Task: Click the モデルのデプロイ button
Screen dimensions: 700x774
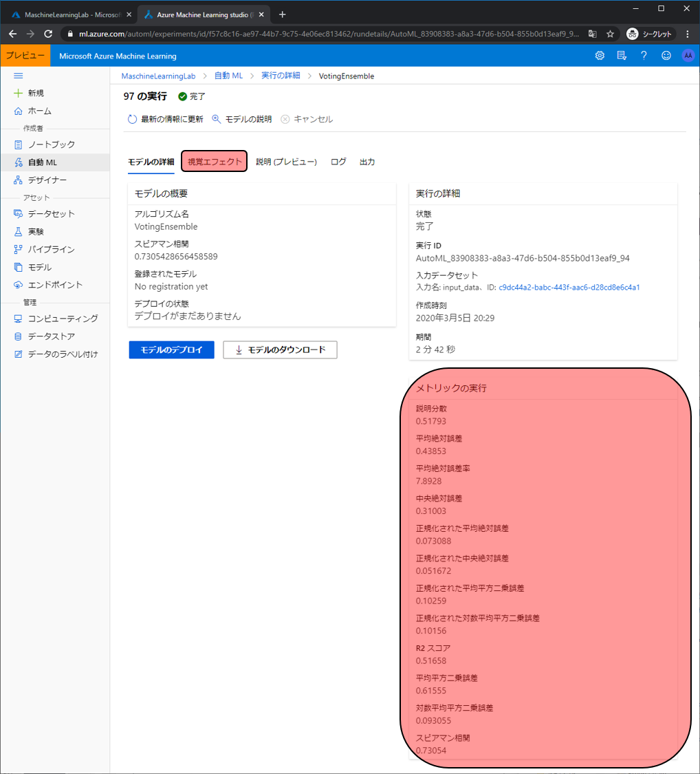Action: (x=171, y=350)
